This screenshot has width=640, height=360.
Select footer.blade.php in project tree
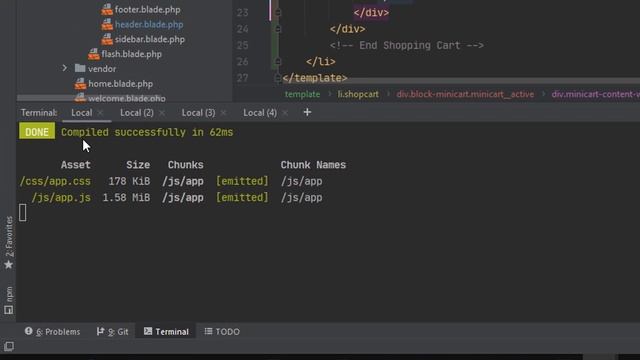(147, 9)
